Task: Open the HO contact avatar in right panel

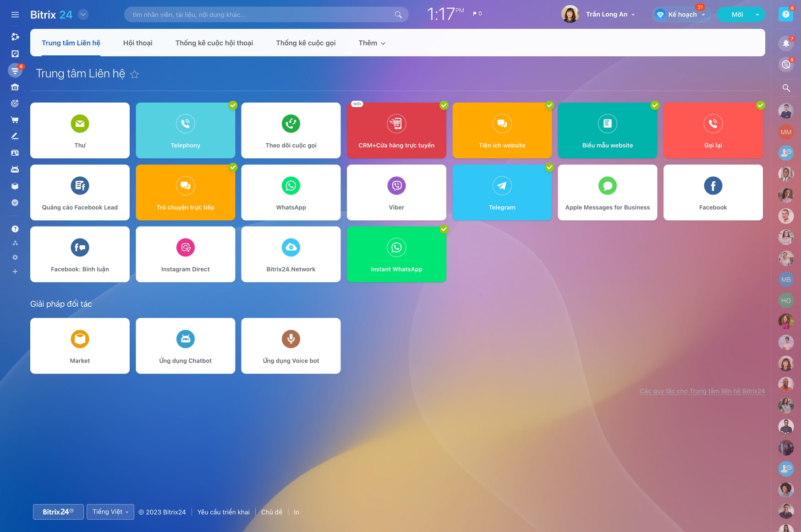Action: click(x=786, y=301)
